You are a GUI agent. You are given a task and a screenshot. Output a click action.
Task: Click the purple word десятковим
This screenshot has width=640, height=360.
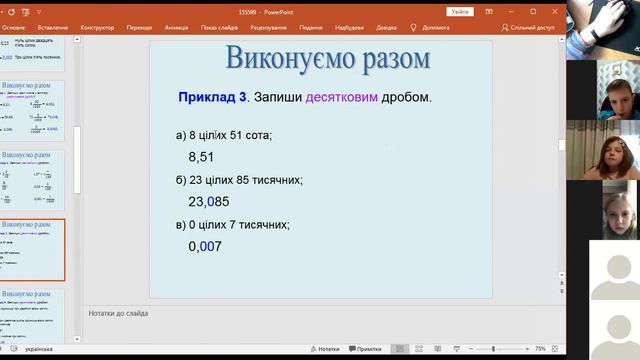(x=342, y=97)
